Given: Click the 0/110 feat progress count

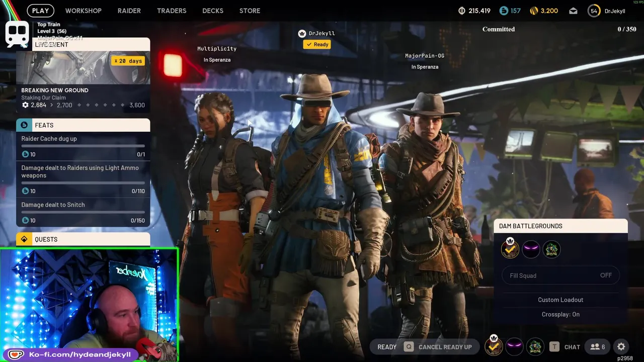Looking at the screenshot, I should click(x=138, y=191).
